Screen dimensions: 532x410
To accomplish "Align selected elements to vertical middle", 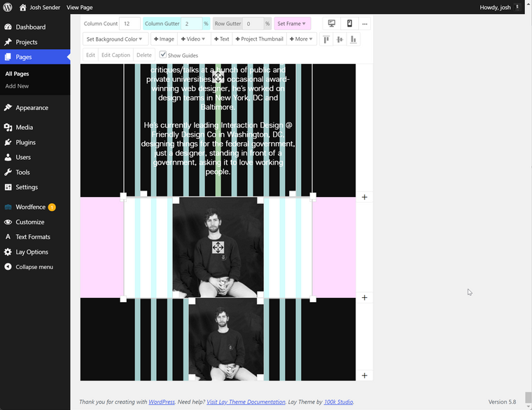I will click(339, 39).
